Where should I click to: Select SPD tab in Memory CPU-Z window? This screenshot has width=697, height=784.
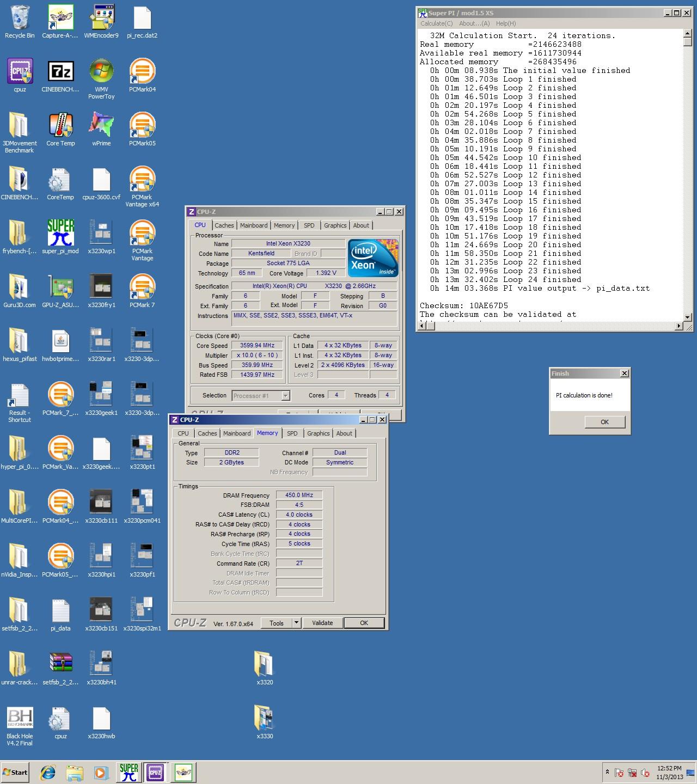[x=292, y=433]
